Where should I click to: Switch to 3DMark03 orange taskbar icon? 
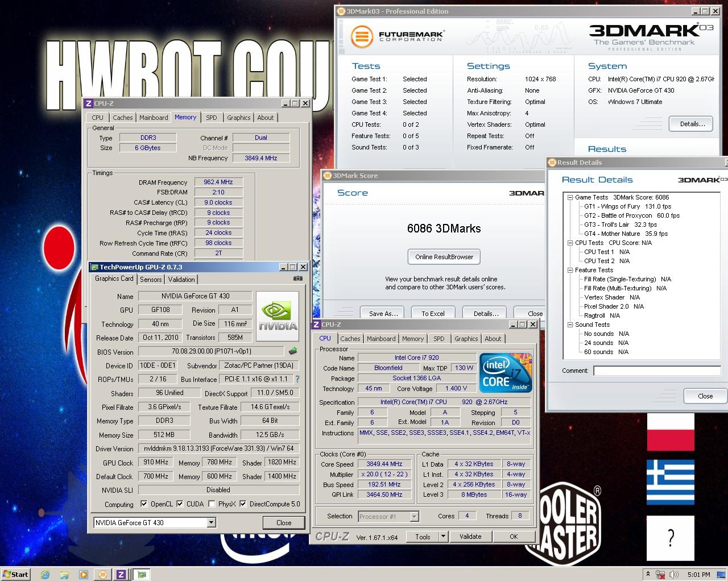[x=102, y=574]
